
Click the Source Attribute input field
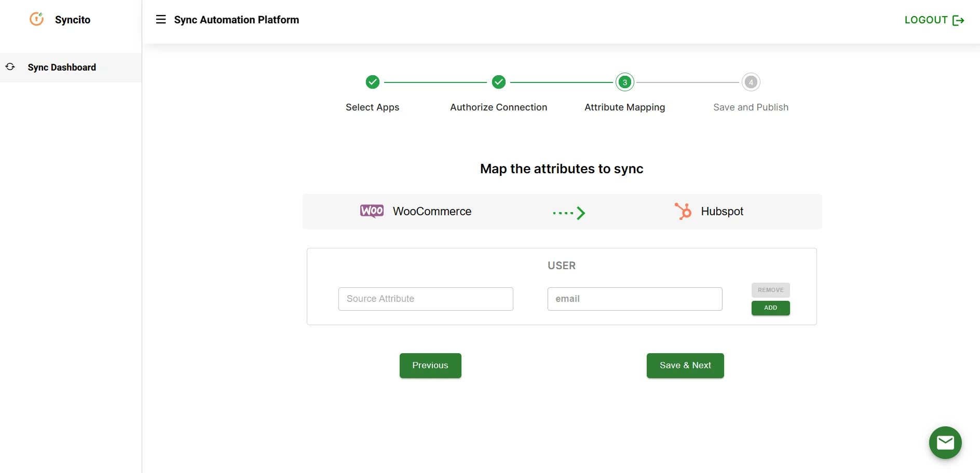(425, 299)
